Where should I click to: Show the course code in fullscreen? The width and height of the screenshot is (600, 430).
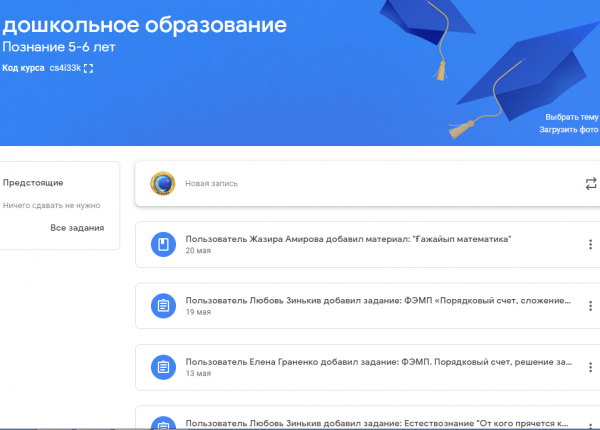89,68
